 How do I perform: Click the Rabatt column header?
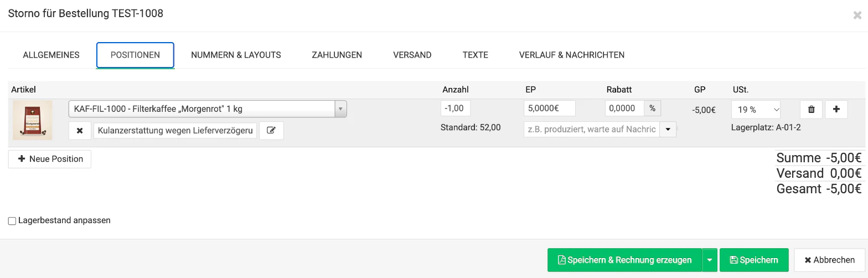619,89
